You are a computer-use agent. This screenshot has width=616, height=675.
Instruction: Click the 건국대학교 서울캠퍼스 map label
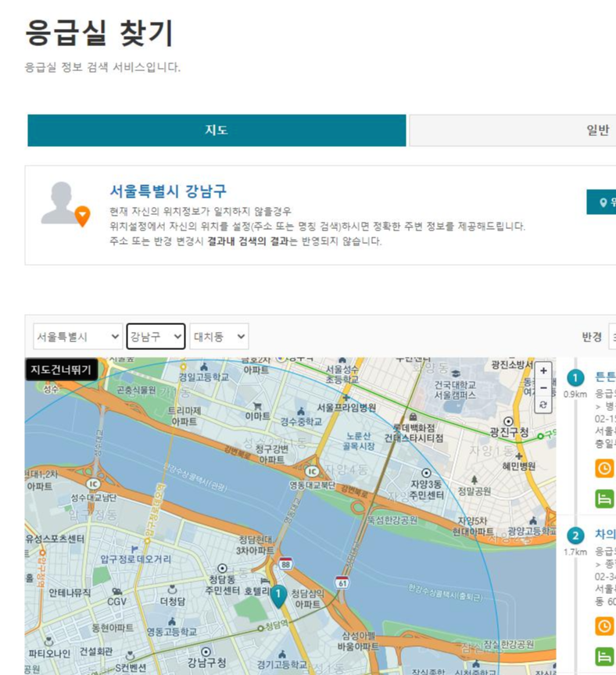(455, 390)
